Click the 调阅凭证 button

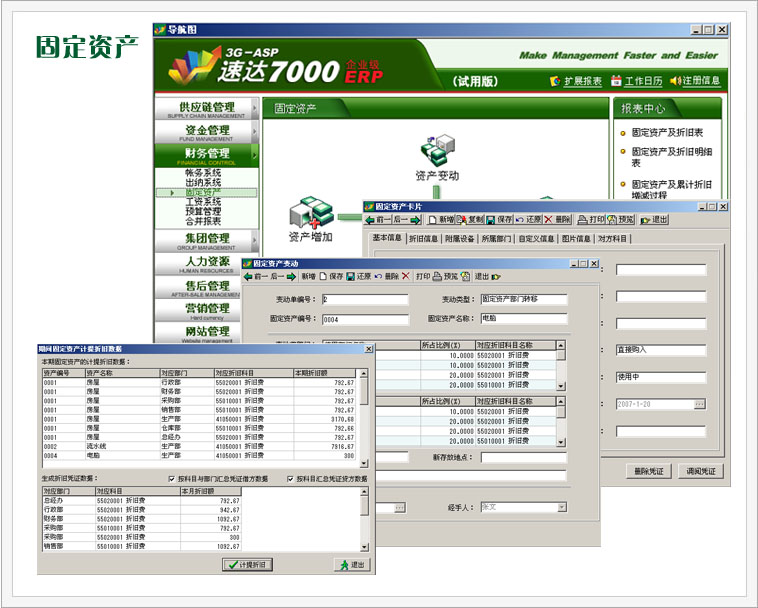coord(701,471)
